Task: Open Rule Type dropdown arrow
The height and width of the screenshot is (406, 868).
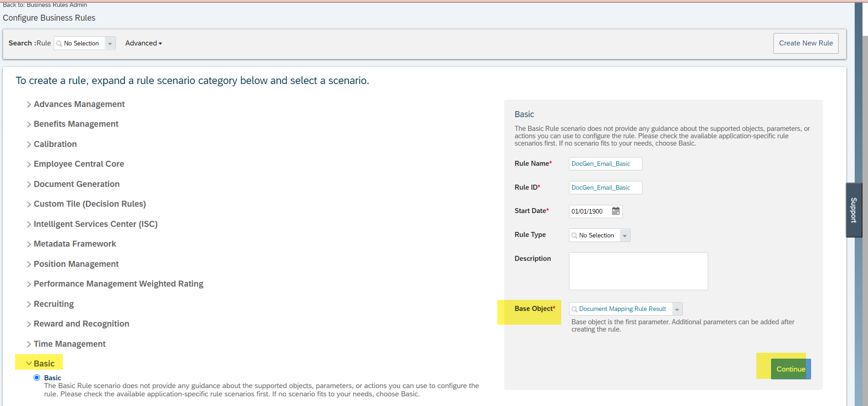Action: [625, 235]
